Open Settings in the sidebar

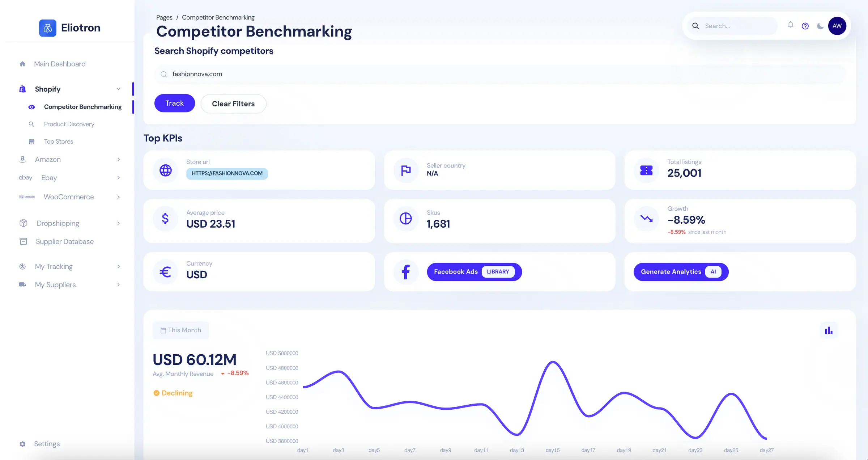tap(47, 444)
